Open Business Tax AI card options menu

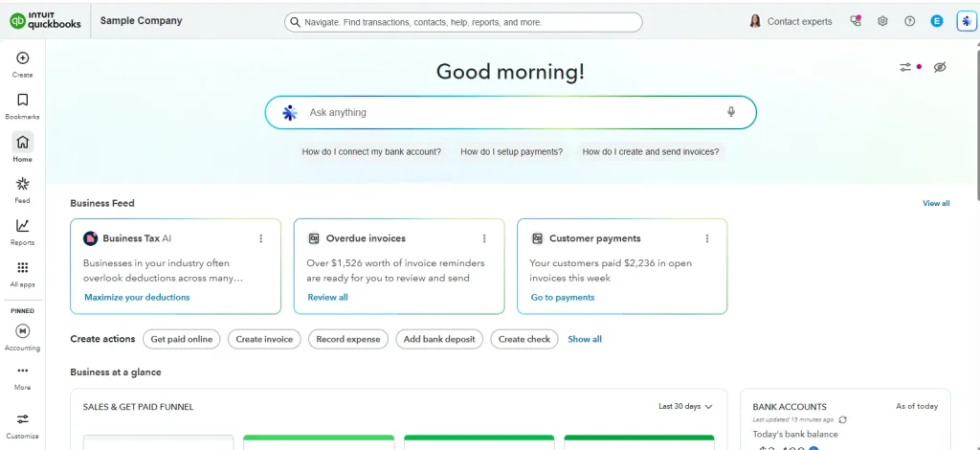[260, 238]
